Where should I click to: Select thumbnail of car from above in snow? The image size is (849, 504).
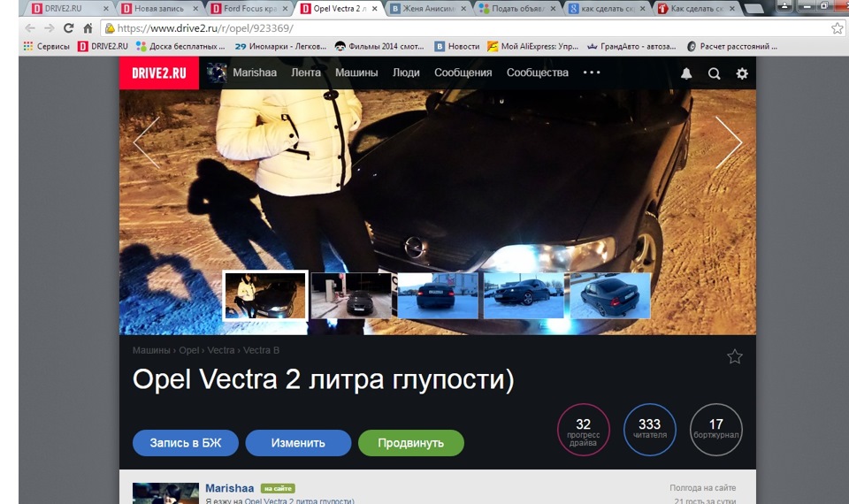[x=610, y=295]
